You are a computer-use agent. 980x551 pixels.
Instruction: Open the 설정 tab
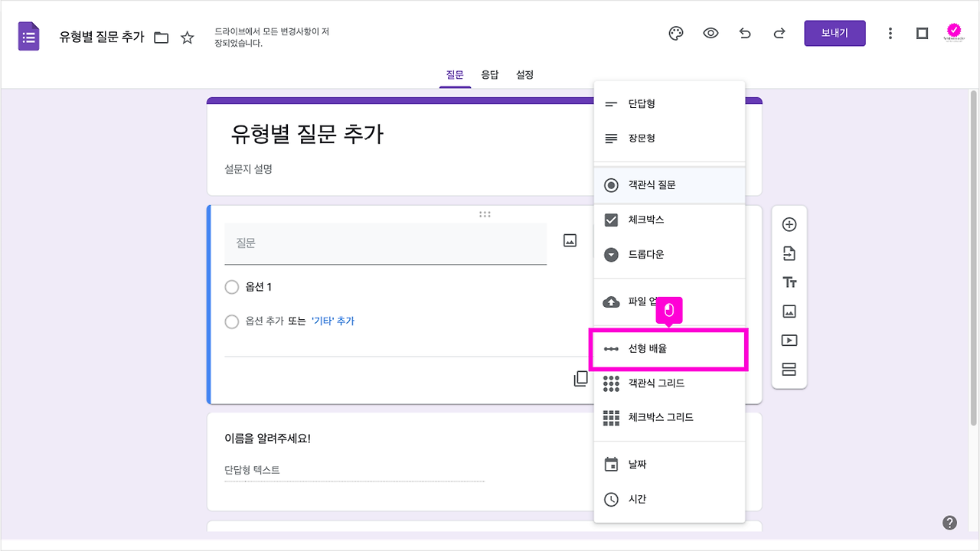pyautogui.click(x=524, y=74)
